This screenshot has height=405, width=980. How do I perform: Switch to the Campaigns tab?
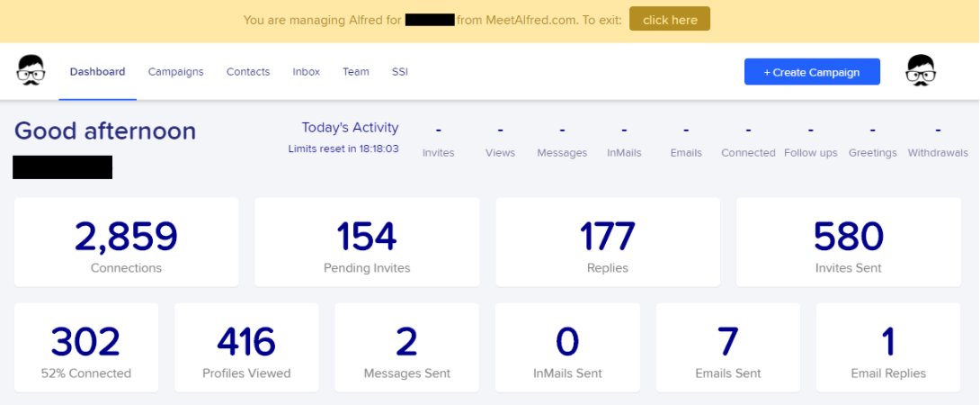click(x=175, y=72)
